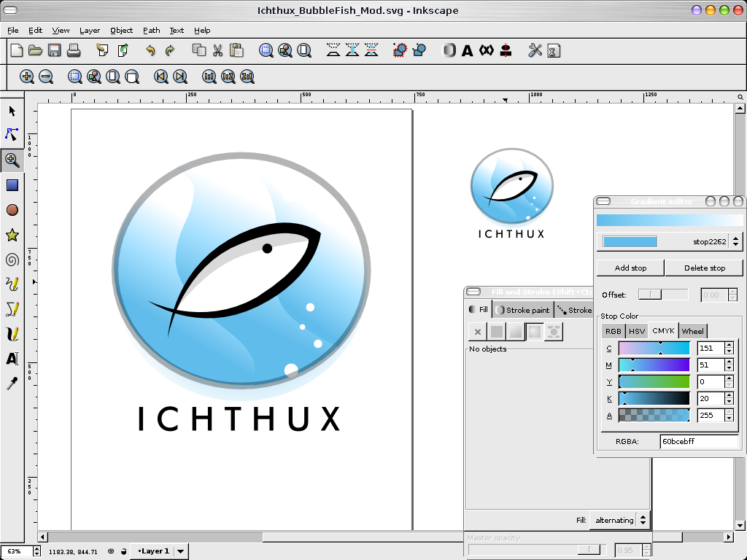The width and height of the screenshot is (747, 560).
Task: Redo the last undone action
Action: pos(169,50)
